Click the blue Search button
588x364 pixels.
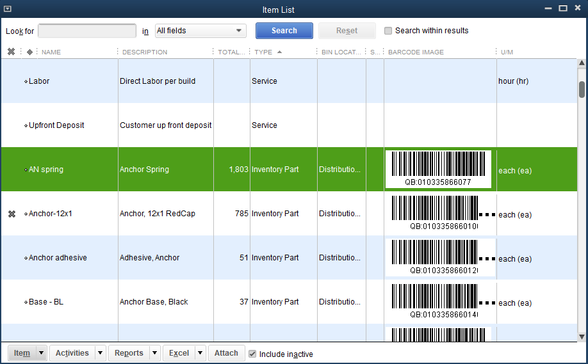click(x=284, y=31)
